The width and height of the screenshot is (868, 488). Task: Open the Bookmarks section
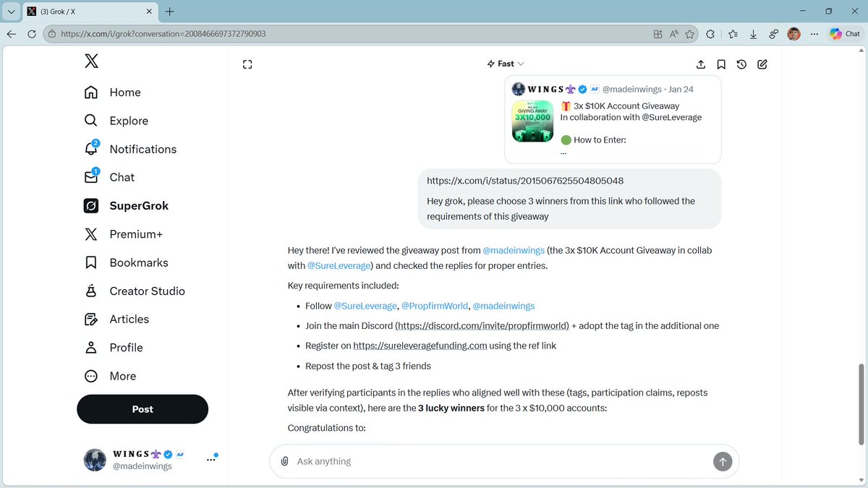137,262
